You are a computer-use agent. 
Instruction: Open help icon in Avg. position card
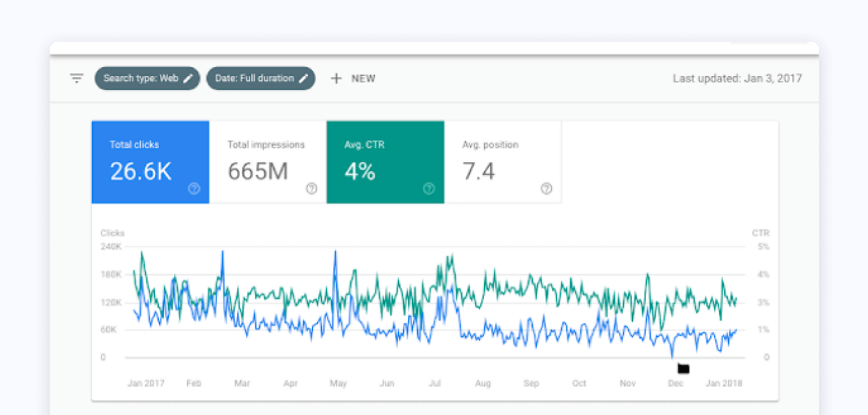(546, 189)
